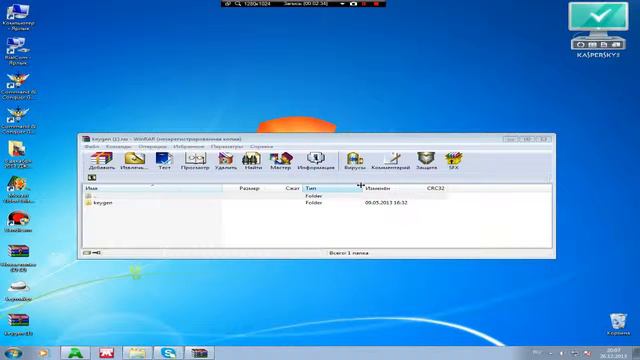640x360 pixels.
Task: Select the bottom WinRAR archive desktop icon
Action: coord(18,324)
